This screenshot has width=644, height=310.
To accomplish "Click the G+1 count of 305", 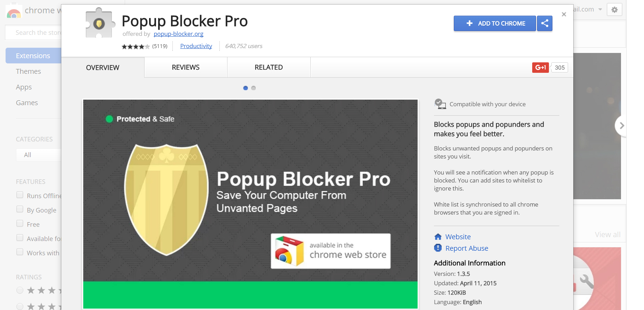I will pos(560,68).
